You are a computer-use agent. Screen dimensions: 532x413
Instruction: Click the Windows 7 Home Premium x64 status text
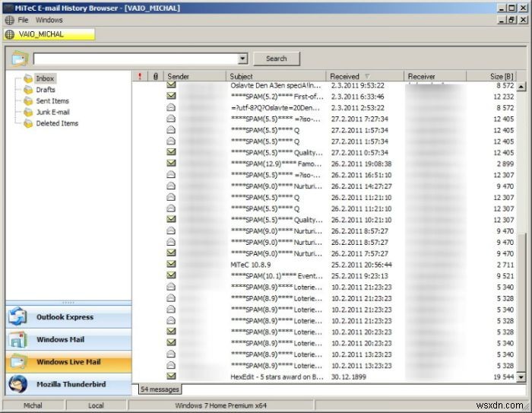coord(221,405)
